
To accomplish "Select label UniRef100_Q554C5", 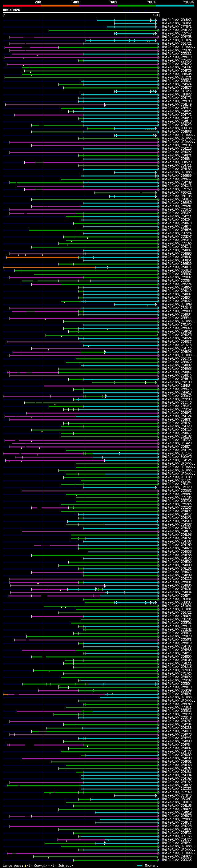I will click(x=177, y=60).
